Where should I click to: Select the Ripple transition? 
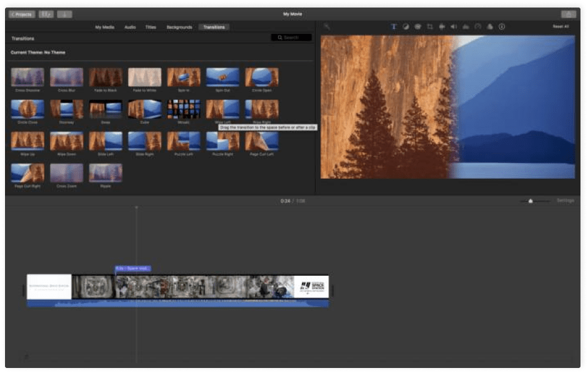pyautogui.click(x=105, y=173)
